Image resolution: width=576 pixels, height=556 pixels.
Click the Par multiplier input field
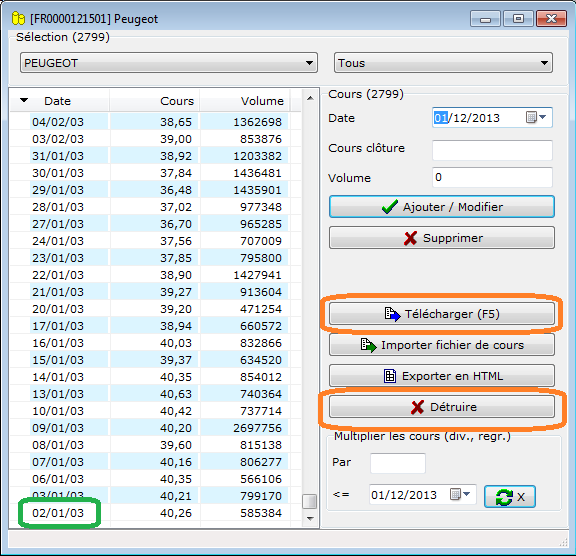(x=398, y=463)
